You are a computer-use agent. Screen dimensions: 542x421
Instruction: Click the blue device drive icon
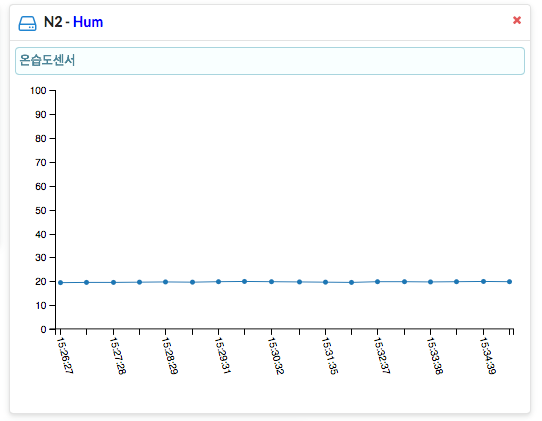[27, 23]
